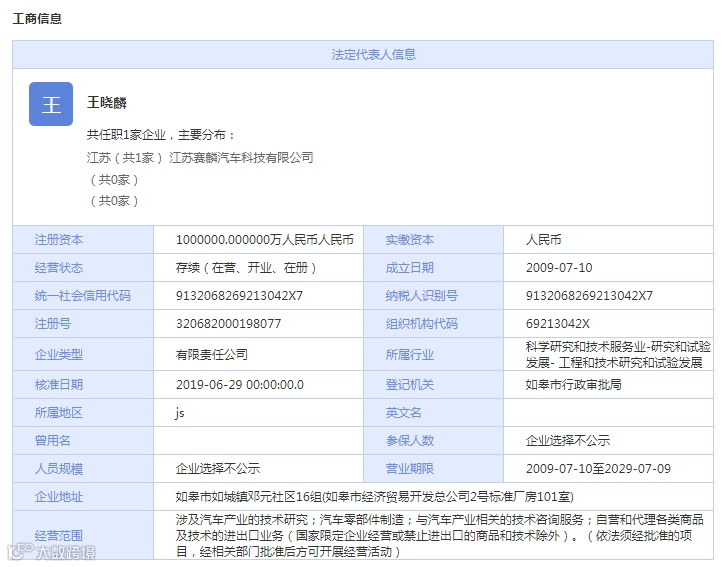Click the blue 王 avatar icon
This screenshot has height=567, width=722.
(x=51, y=104)
